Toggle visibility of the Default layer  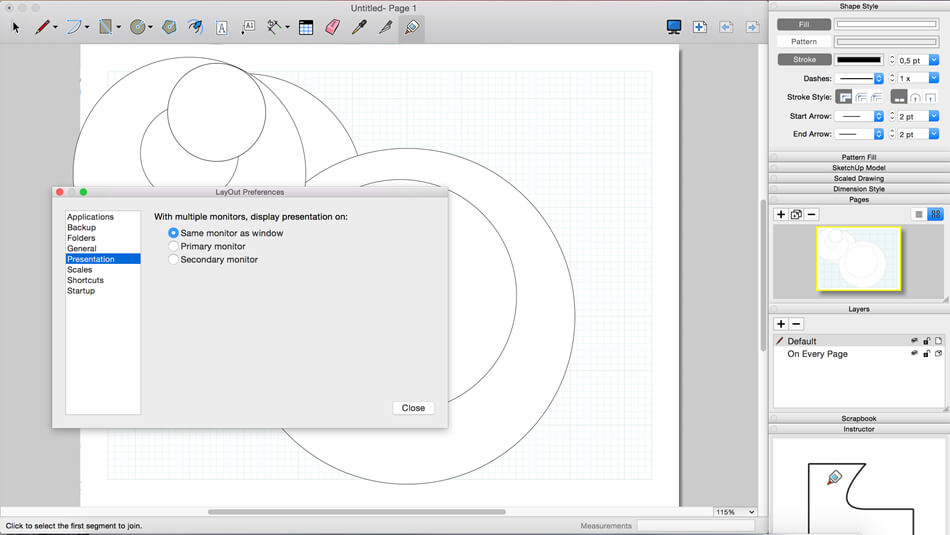click(x=914, y=341)
